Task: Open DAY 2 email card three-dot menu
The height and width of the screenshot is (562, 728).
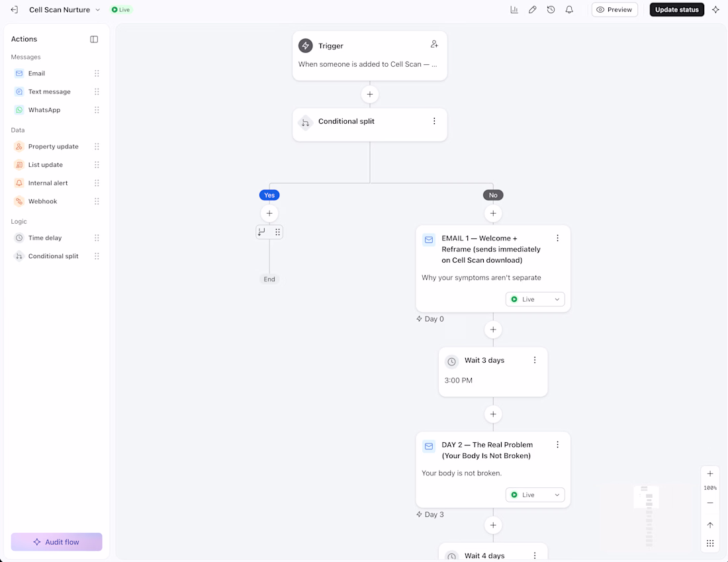Action: [x=558, y=444]
